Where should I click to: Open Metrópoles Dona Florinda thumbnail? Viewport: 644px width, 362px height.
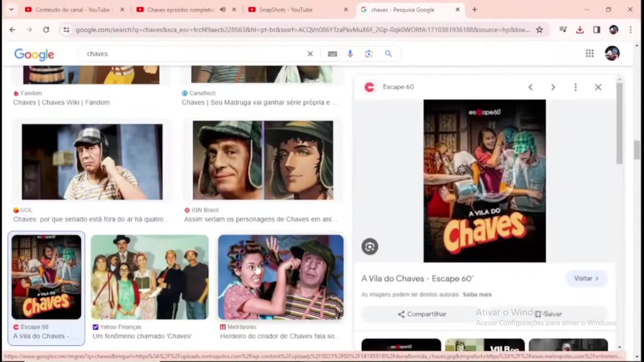pyautogui.click(x=281, y=277)
